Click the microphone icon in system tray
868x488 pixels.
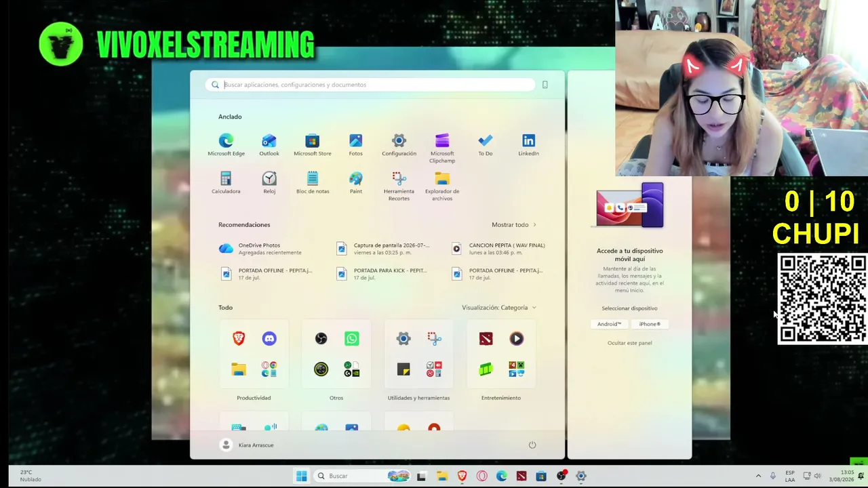point(772,476)
